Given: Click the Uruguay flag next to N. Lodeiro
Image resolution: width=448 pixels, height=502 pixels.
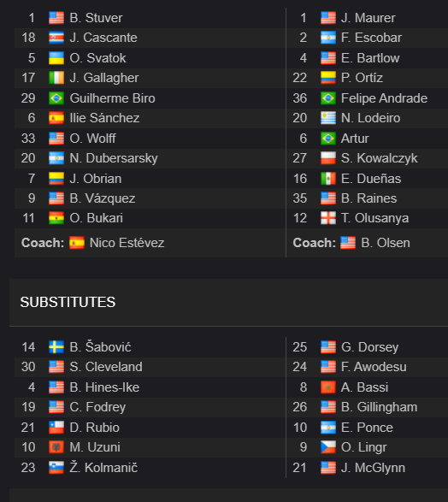Looking at the screenshot, I should coord(328,118).
